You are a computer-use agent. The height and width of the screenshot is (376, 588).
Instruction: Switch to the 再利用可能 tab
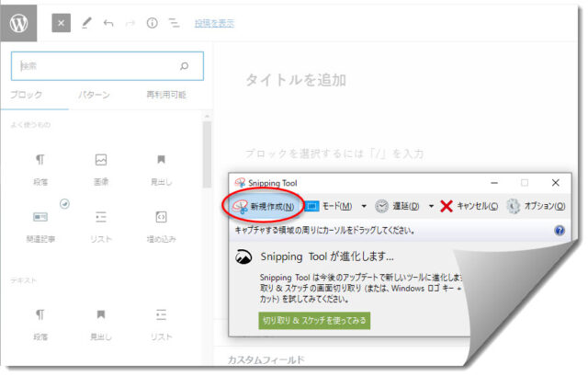tap(166, 95)
